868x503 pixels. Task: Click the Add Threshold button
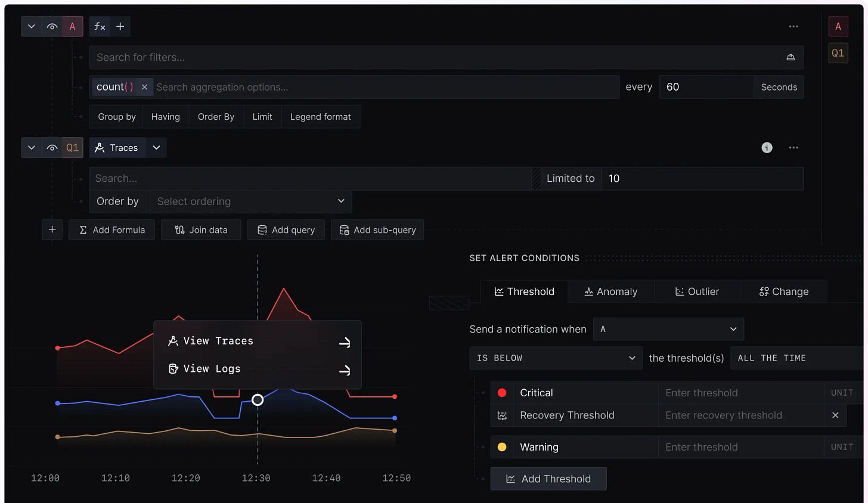coord(548,479)
